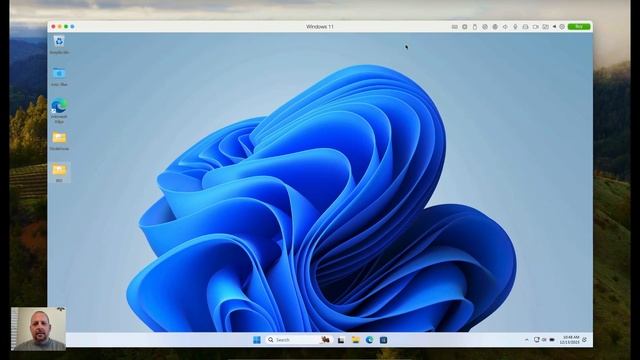Click disc icon in Parallels toolbar
640x360 pixels.
(485, 27)
